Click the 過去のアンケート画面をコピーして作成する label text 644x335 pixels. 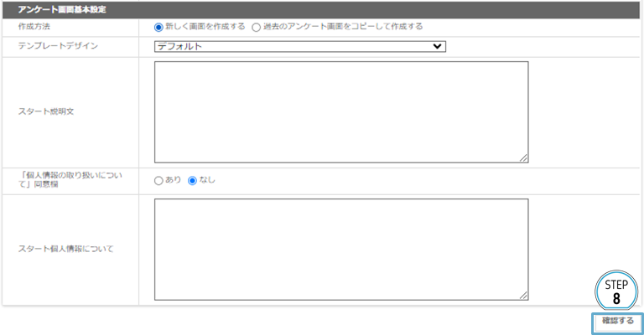click(342, 27)
